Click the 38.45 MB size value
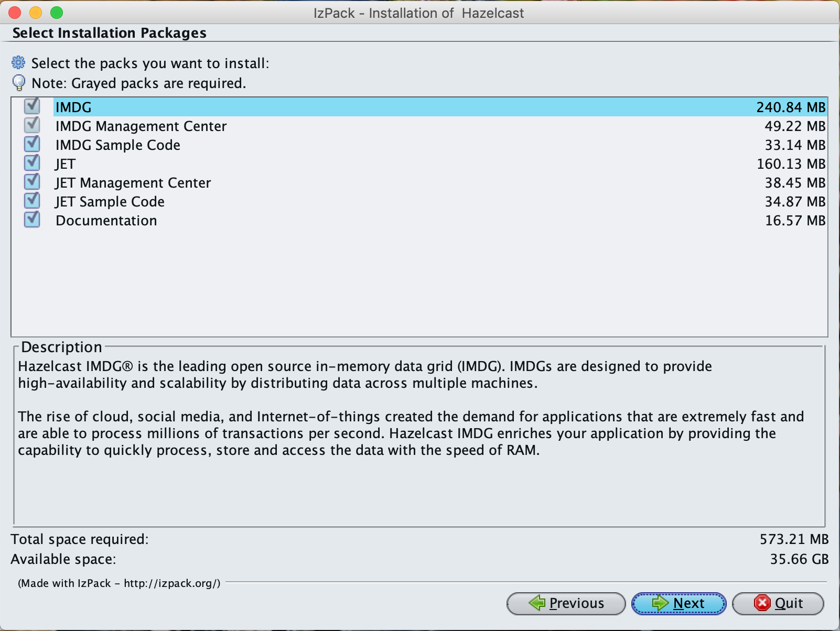Image resolution: width=840 pixels, height=631 pixels. pos(795,183)
